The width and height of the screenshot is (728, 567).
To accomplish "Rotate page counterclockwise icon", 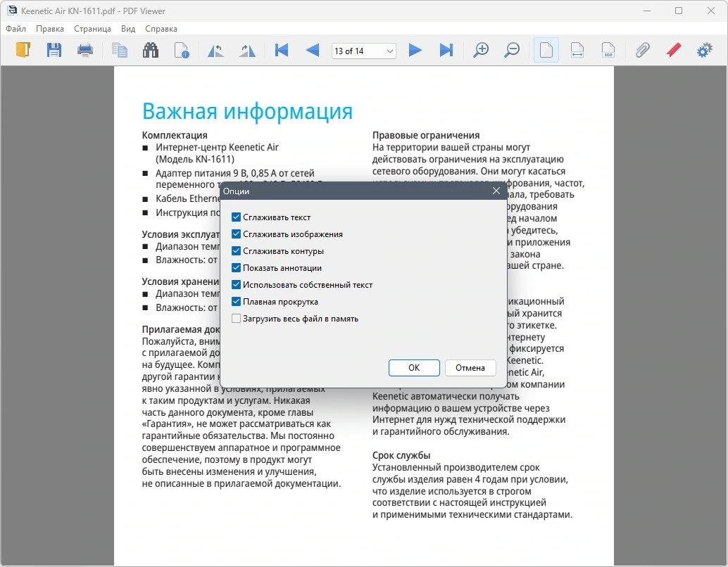I will pos(216,50).
